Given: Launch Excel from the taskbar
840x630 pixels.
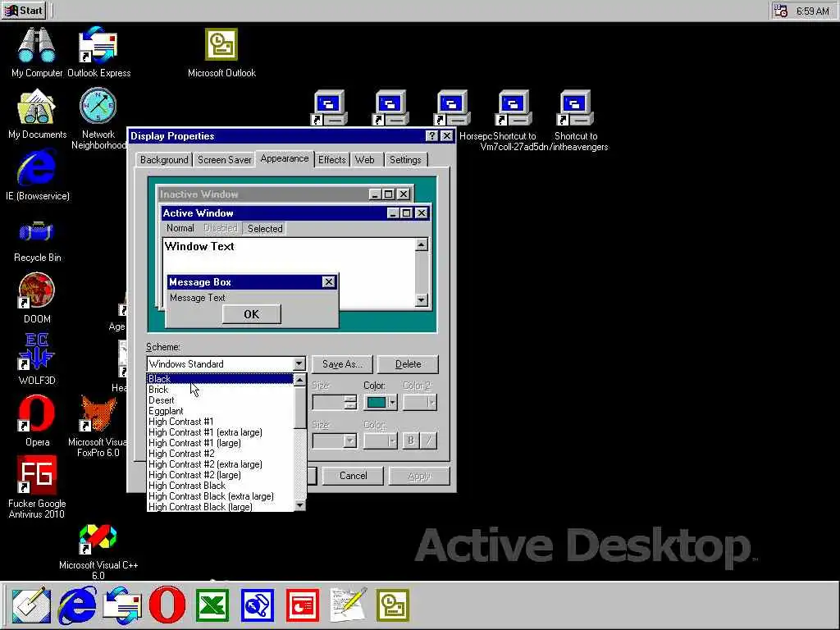Looking at the screenshot, I should click(212, 605).
